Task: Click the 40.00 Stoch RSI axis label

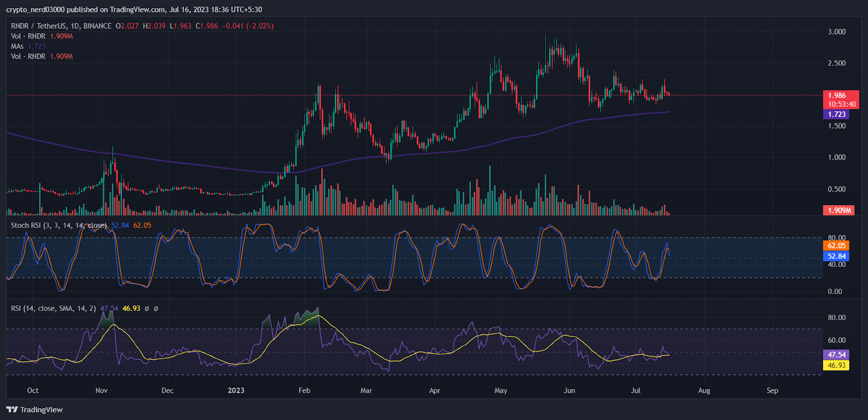Action: [837, 265]
